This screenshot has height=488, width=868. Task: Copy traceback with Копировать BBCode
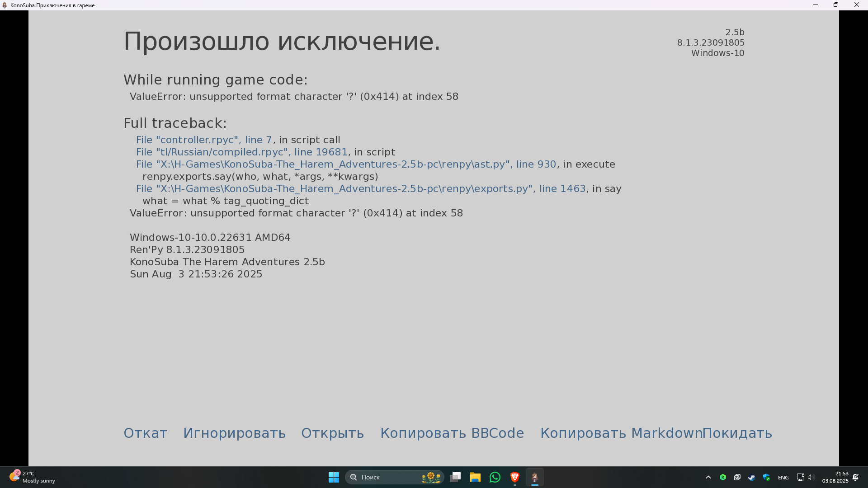point(452,433)
